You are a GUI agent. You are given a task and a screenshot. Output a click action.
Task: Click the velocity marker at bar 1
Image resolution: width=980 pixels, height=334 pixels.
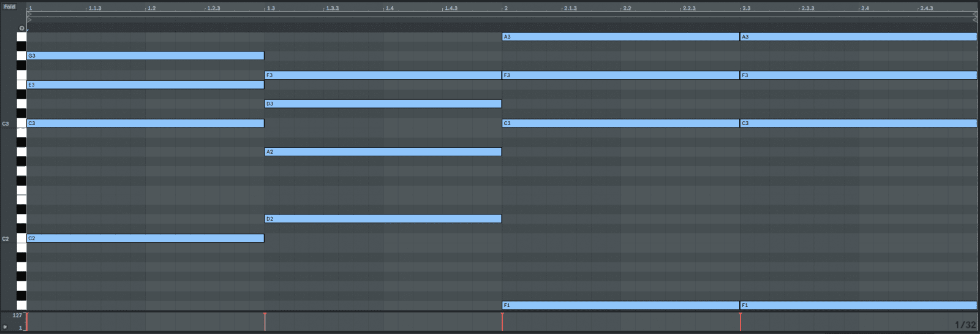tap(27, 321)
